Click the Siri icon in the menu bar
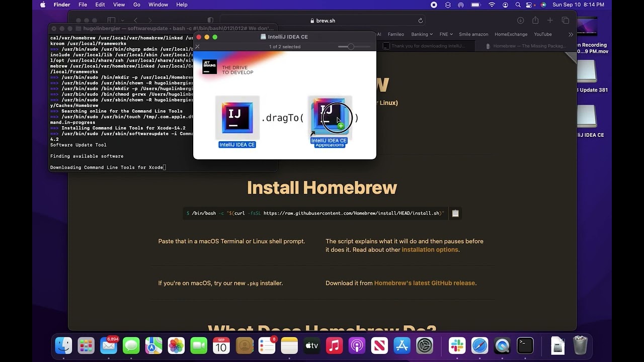The image size is (644, 362). tap(543, 5)
